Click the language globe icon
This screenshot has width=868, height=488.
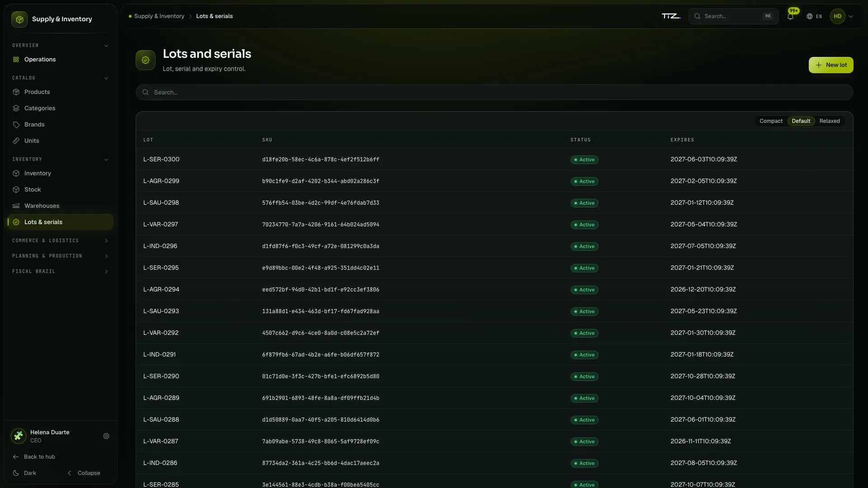[810, 16]
